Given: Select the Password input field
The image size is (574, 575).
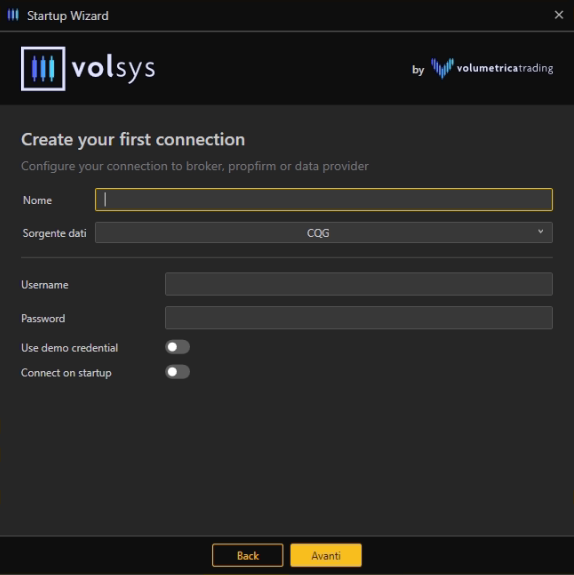Looking at the screenshot, I should point(359,318).
